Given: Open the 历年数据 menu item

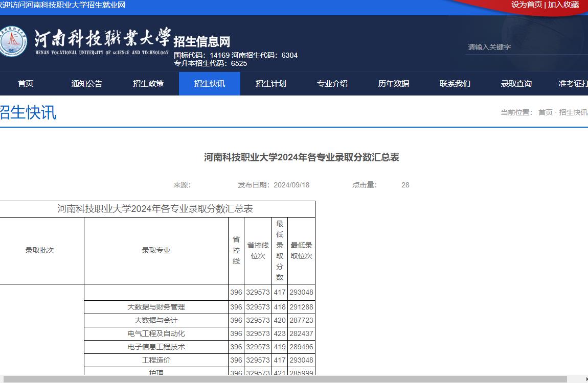Looking at the screenshot, I should click(394, 84).
